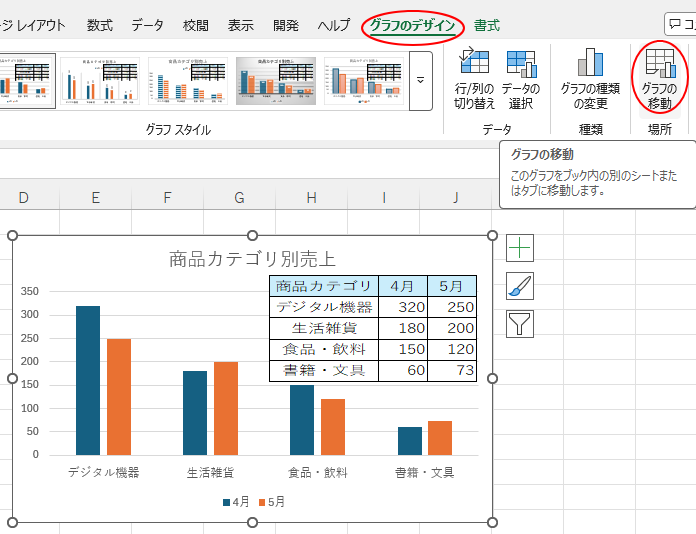The height and width of the screenshot is (534, 696).
Task: Select column F header
Action: tap(167, 198)
